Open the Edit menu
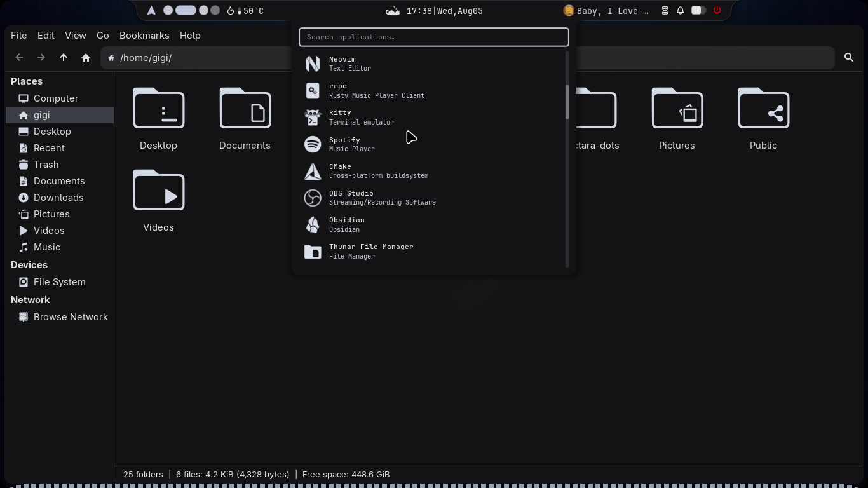This screenshot has width=868, height=488. 46,36
